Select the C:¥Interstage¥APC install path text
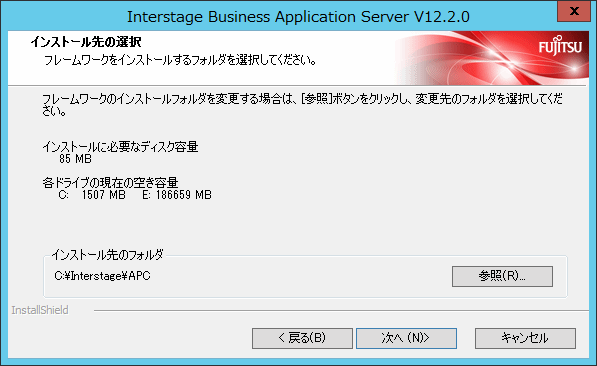The height and width of the screenshot is (366, 597). pos(102,276)
